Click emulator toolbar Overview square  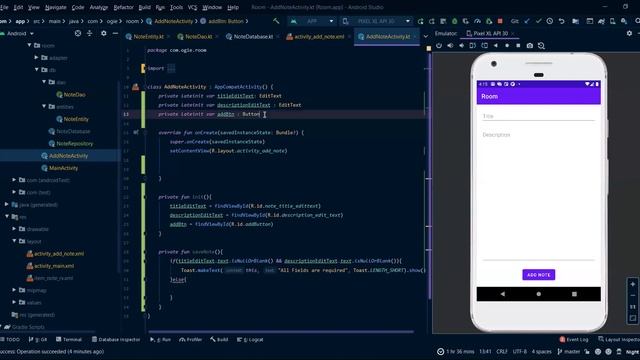tap(518, 46)
